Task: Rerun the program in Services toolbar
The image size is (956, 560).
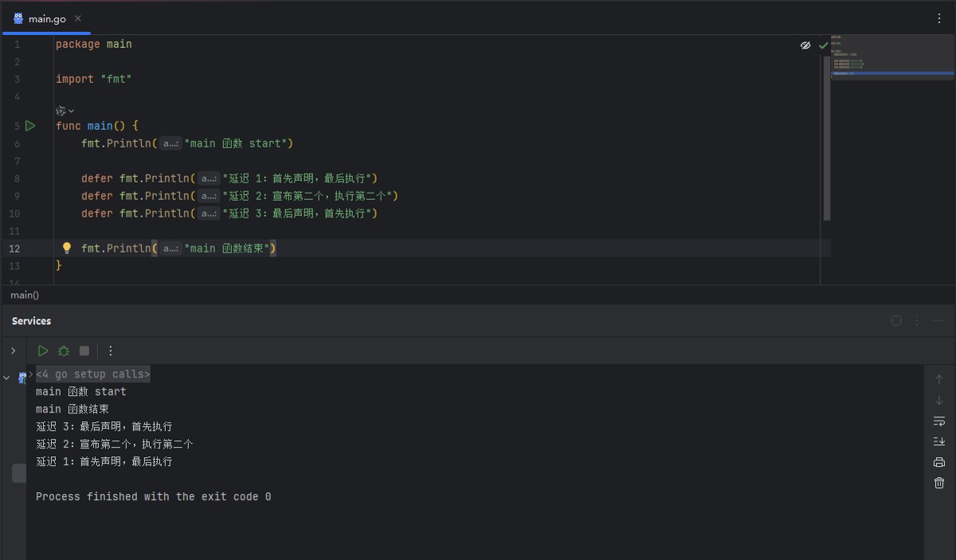Action: point(43,350)
